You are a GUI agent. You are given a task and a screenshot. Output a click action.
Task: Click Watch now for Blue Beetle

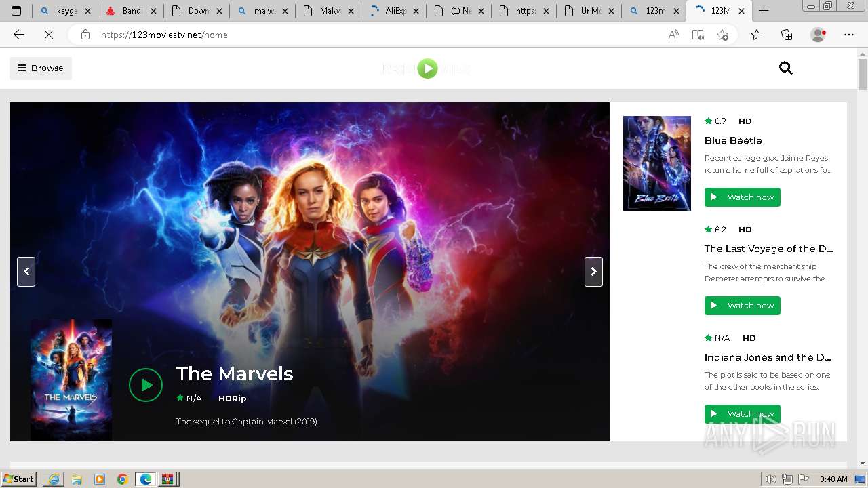pyautogui.click(x=743, y=197)
